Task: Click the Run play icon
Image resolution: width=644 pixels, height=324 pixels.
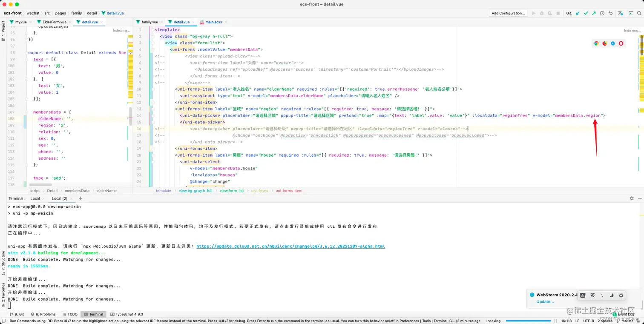Action: [534, 13]
